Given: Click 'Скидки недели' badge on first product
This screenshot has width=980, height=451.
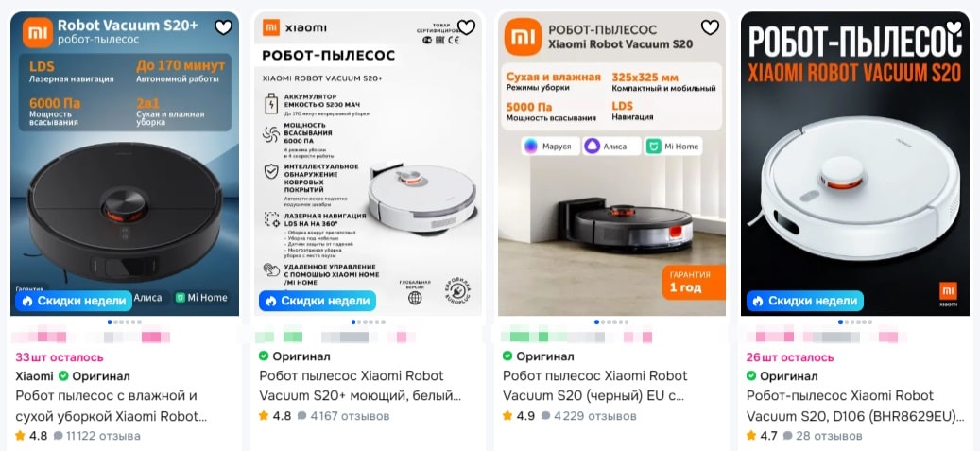Looking at the screenshot, I should [x=74, y=301].
